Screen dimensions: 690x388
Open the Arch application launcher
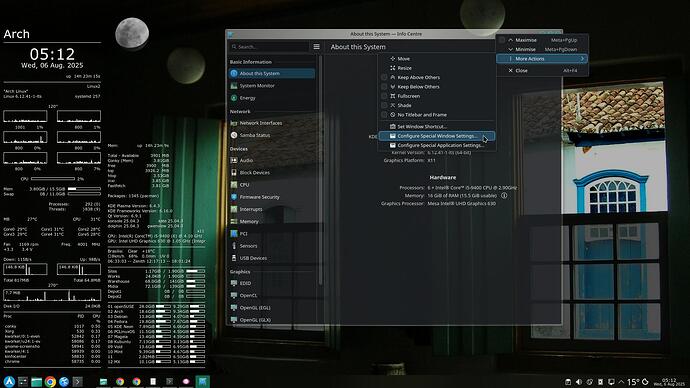pyautogui.click(x=9, y=381)
